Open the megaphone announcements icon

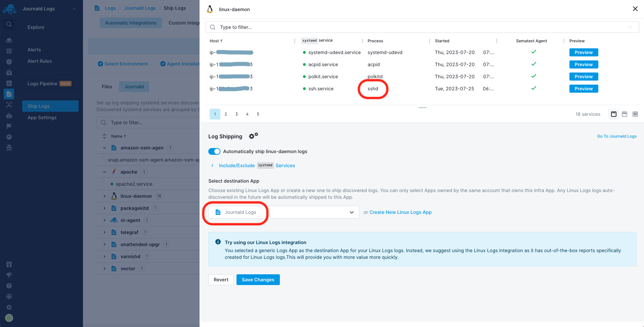click(9, 275)
